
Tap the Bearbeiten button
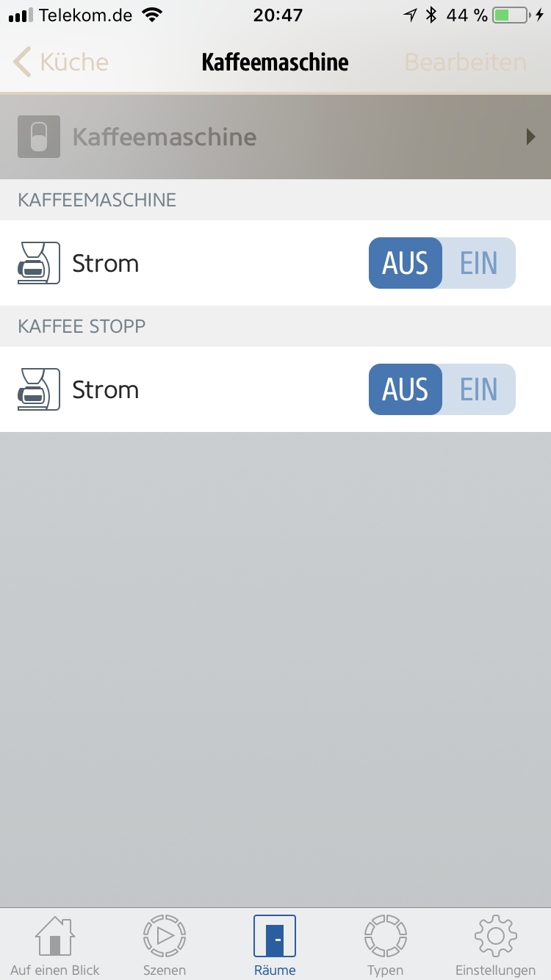(x=465, y=62)
